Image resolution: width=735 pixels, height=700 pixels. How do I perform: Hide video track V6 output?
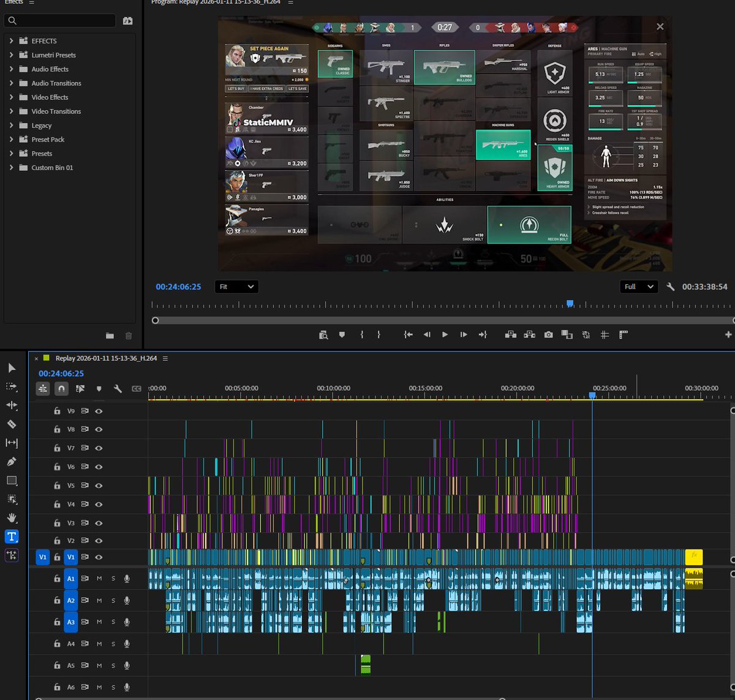point(99,467)
